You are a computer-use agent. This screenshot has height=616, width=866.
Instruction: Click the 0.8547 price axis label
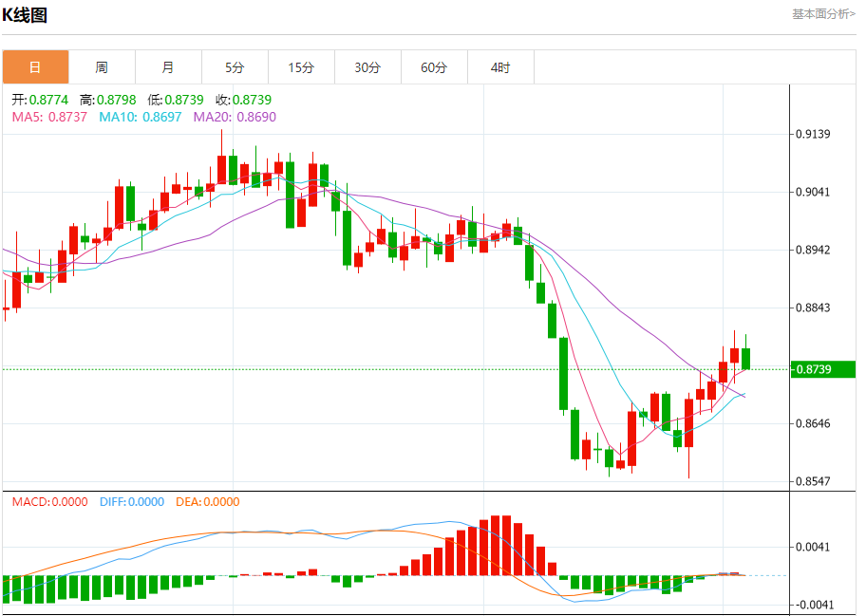(813, 481)
